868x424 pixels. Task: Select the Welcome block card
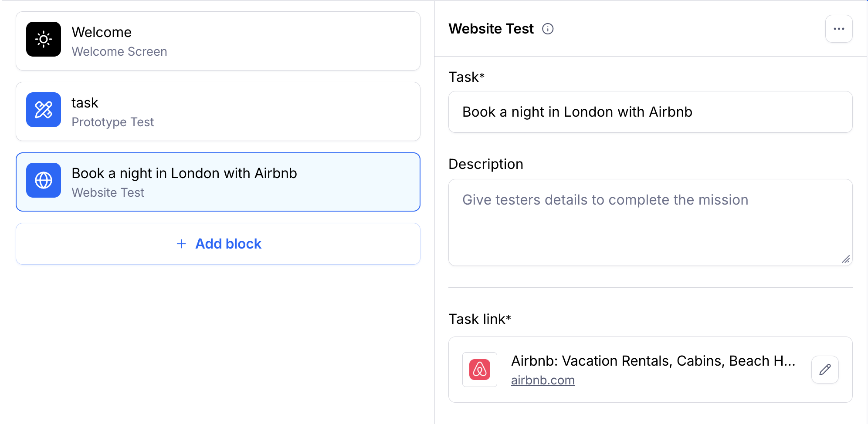pos(218,41)
